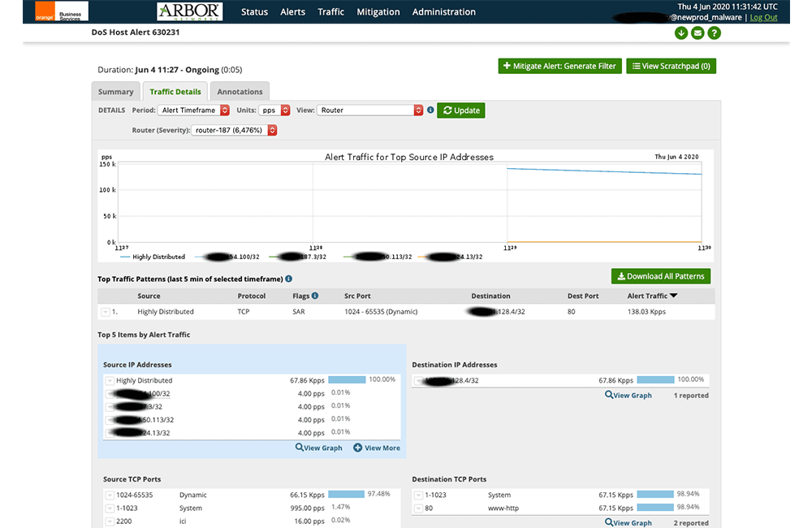Toggle box beside 1024-65535 Dynamic source port

click(x=110, y=496)
